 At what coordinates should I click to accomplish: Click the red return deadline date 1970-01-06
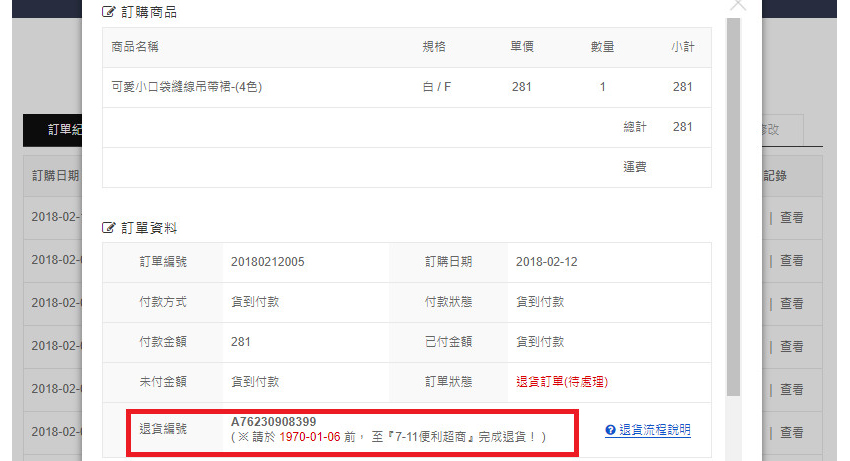[x=309, y=437]
